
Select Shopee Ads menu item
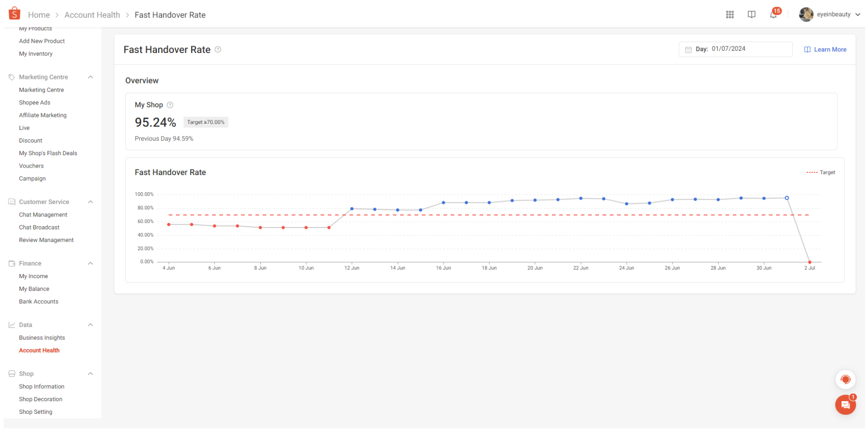pyautogui.click(x=34, y=103)
